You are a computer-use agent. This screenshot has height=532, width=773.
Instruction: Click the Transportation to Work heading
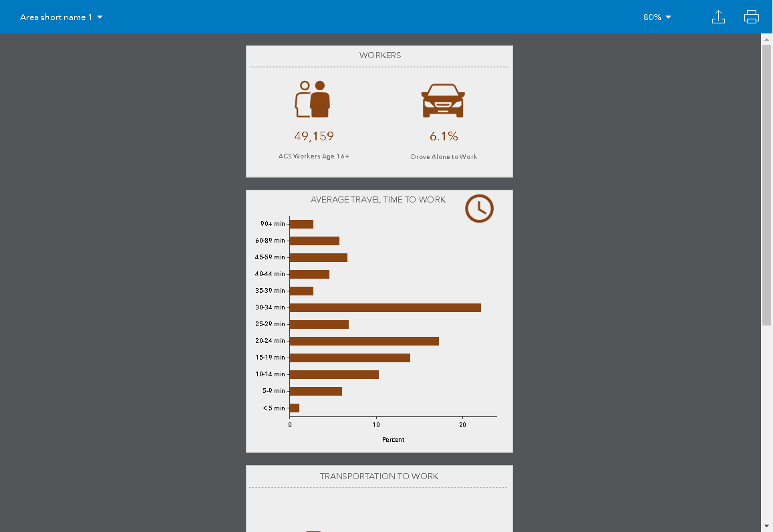click(379, 477)
